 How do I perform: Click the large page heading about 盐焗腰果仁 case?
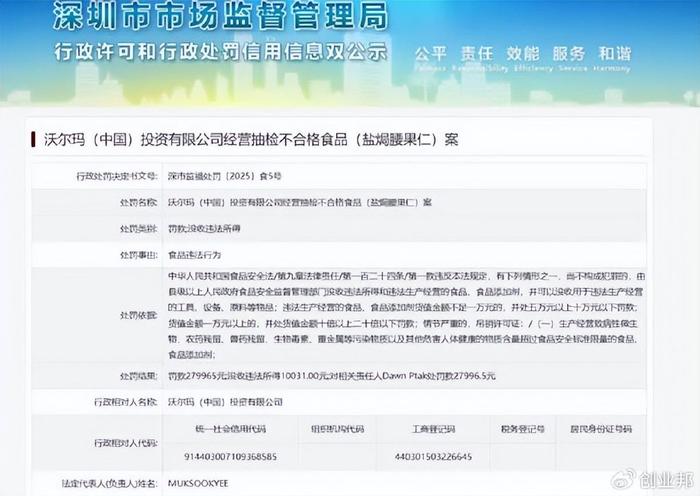tap(251, 140)
